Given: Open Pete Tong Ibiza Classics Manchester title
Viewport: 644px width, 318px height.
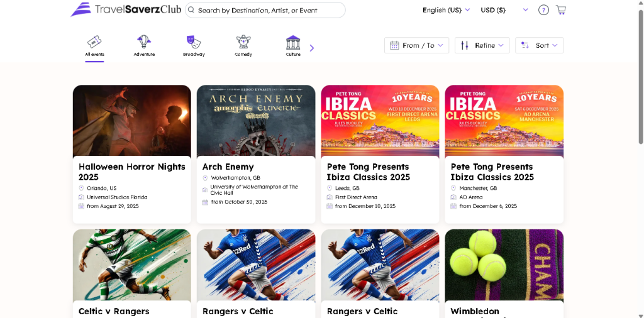Looking at the screenshot, I should coord(492,172).
